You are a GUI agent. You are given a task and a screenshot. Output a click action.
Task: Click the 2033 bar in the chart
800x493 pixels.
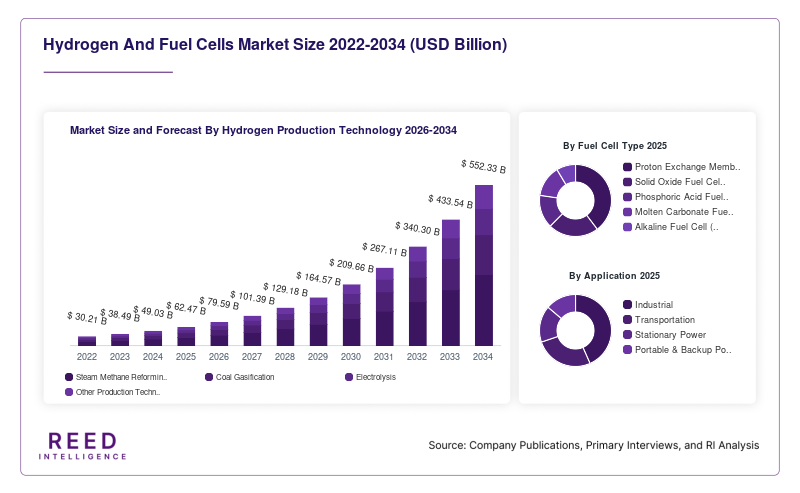click(451, 283)
